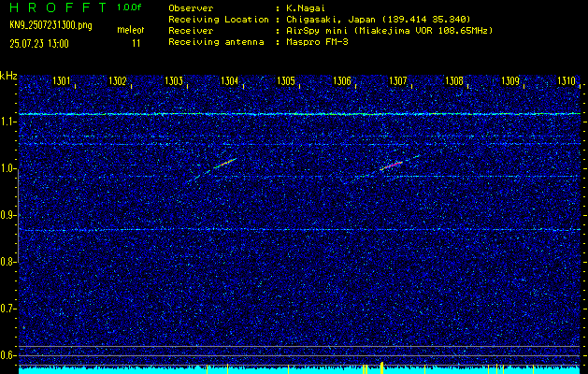The height and width of the screenshot is (374, 588).
Task: Click the meteor count heading above 11
Action: (131, 30)
